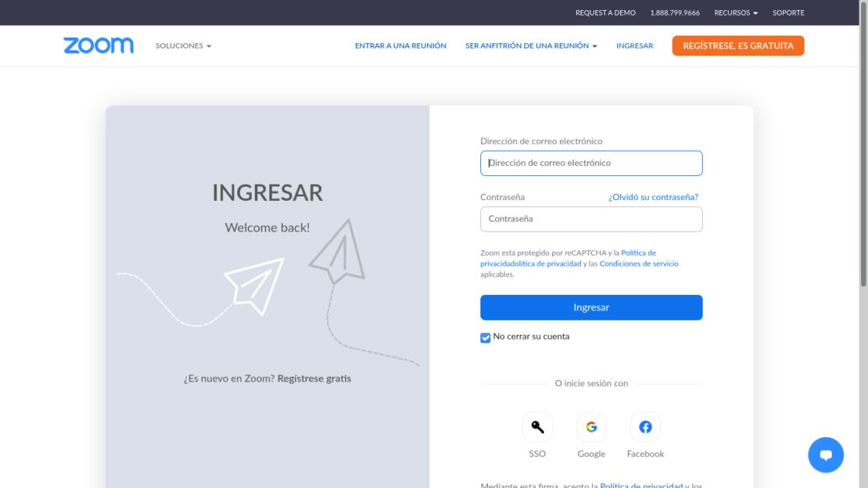
Task: Click 'Regístrese gratis'
Action: tap(314, 379)
